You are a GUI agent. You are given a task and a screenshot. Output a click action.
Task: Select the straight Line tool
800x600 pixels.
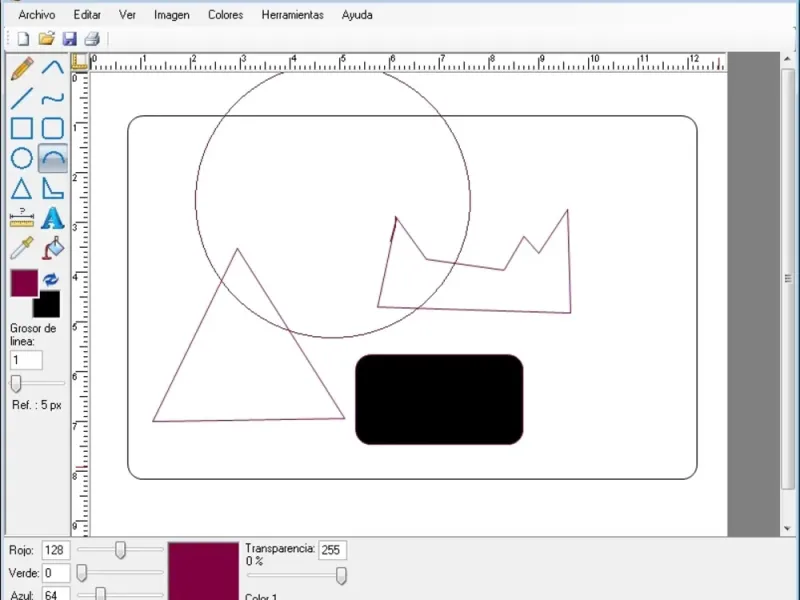point(22,98)
